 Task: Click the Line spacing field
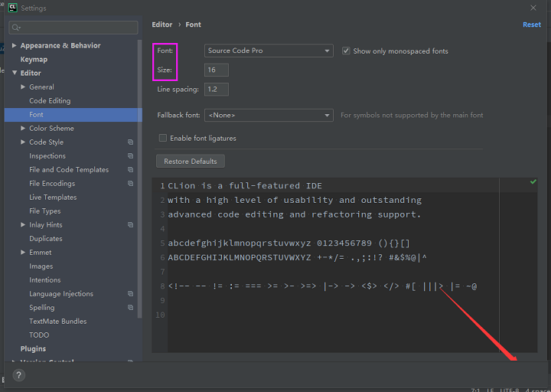tap(217, 89)
